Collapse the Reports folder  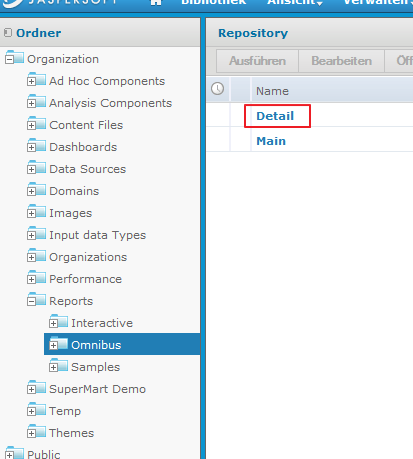click(32, 302)
